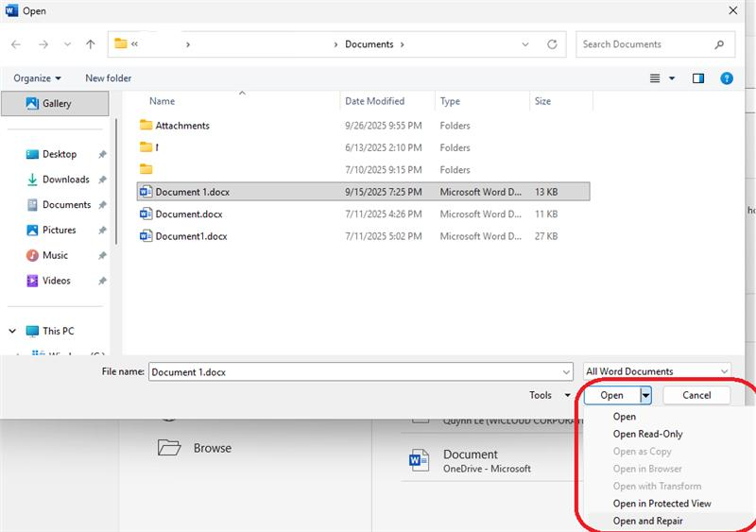Image resolution: width=756 pixels, height=532 pixels.
Task: Select the Attachments folder
Action: (363, 126)
